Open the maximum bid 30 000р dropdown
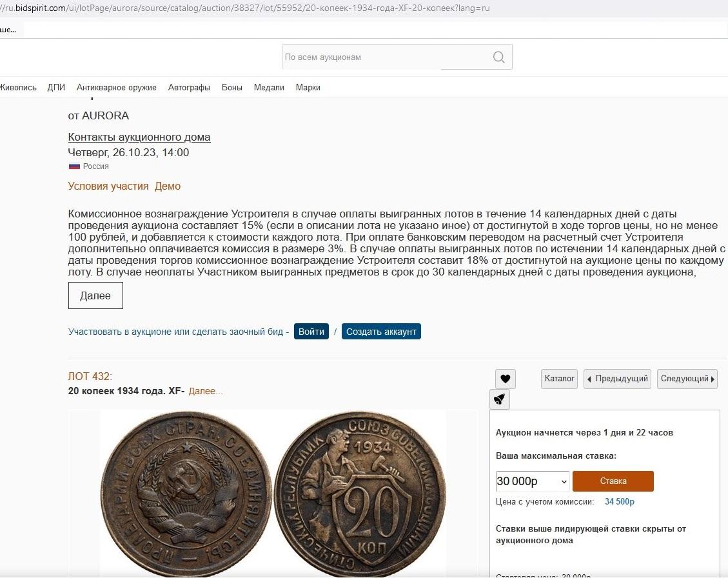Screen dimensions: 728x580 click(532, 481)
